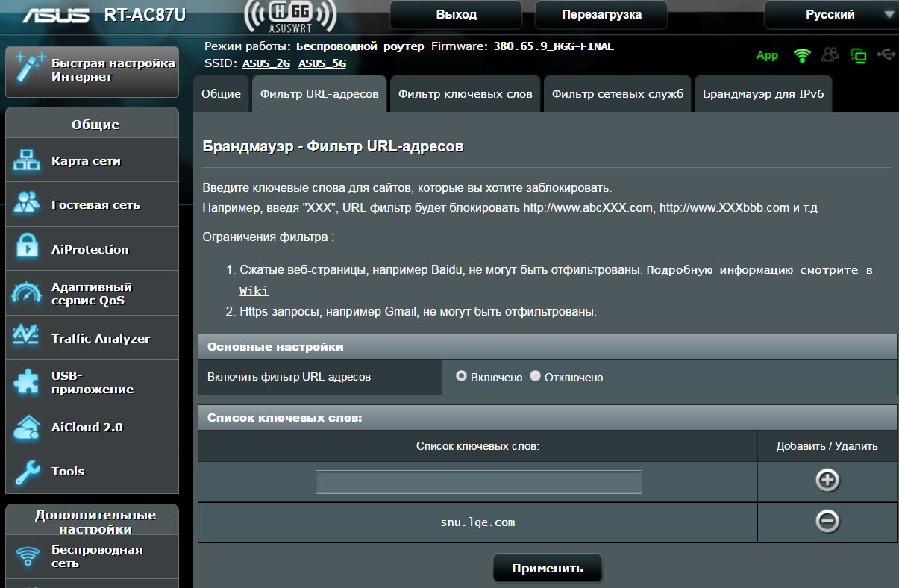Switch to 'Фильтр ключевых слов' tab
Image resolution: width=899 pixels, height=588 pixels.
tap(465, 94)
